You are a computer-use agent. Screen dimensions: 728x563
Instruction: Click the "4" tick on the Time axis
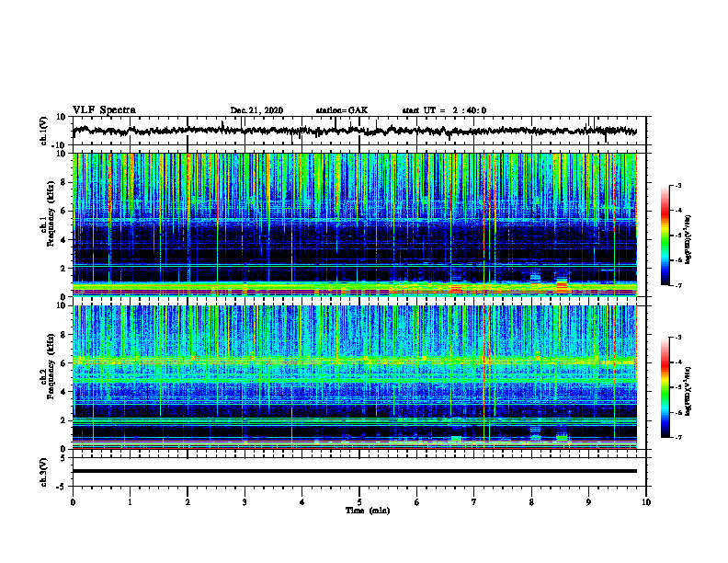[302, 502]
